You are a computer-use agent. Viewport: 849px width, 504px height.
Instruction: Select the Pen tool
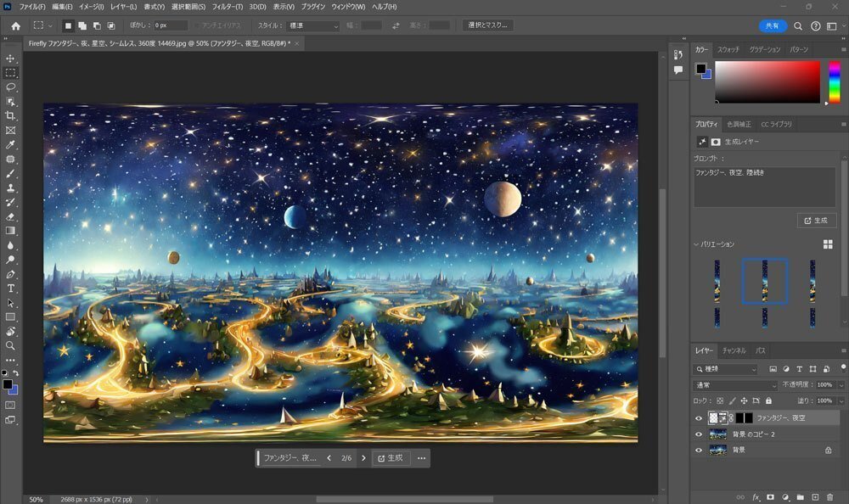[10, 274]
